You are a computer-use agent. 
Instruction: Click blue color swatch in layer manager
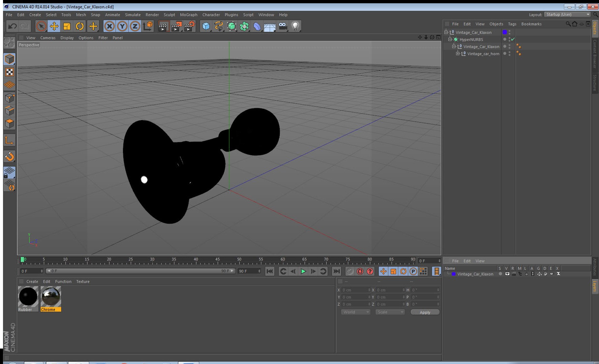(454, 274)
